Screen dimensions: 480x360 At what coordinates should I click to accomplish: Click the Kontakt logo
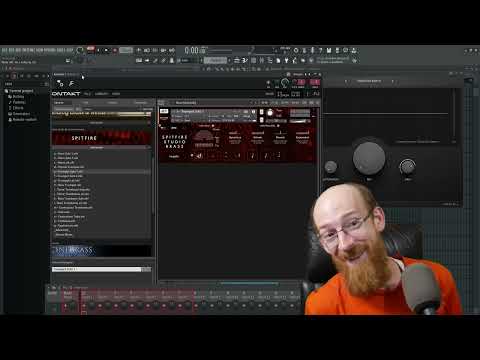coord(66,94)
